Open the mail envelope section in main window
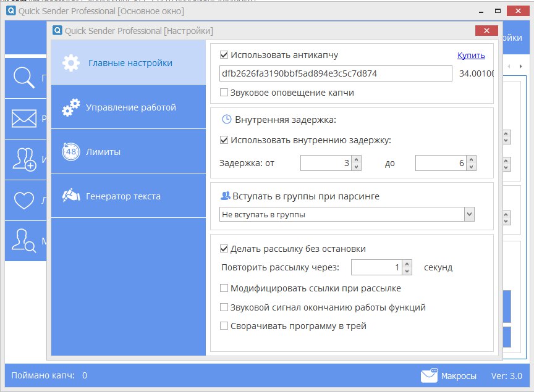The height and width of the screenshot is (392, 534). (25, 119)
